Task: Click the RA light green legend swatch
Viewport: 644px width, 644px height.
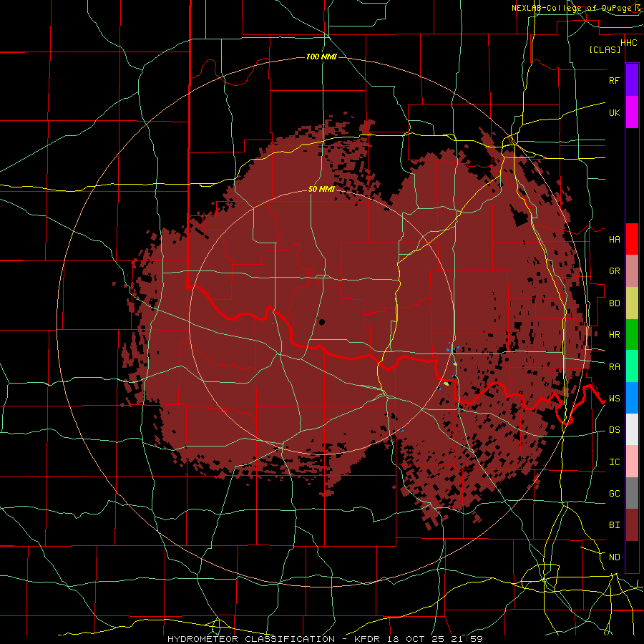Action: click(632, 366)
